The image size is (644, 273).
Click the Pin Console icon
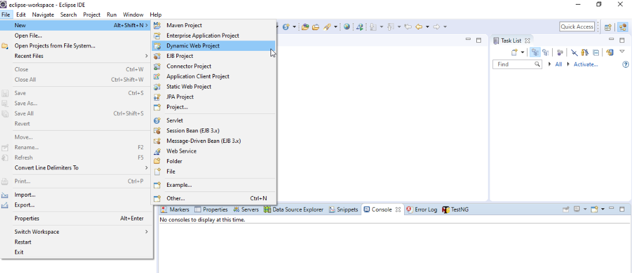coord(566,209)
